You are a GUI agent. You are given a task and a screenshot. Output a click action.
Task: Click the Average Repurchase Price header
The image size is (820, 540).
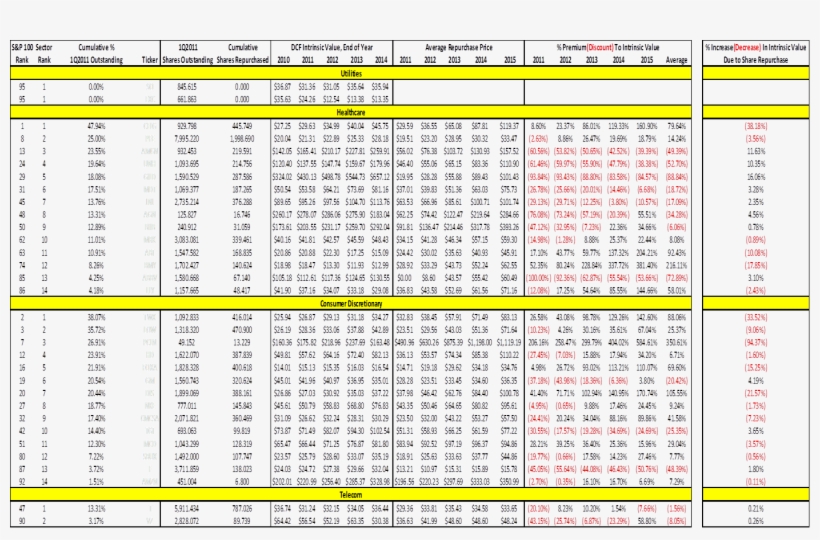click(456, 47)
